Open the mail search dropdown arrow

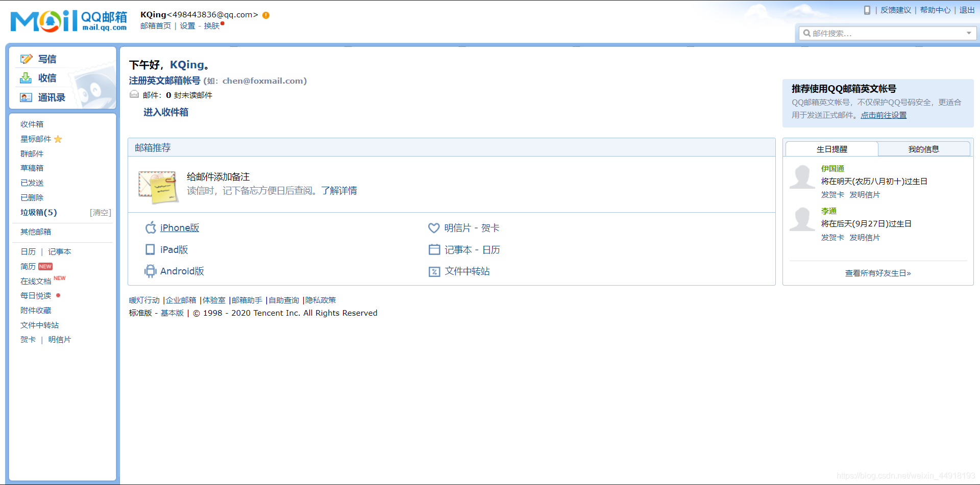click(x=969, y=33)
